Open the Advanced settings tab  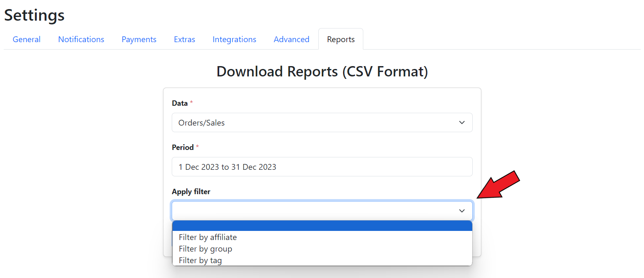coord(291,40)
